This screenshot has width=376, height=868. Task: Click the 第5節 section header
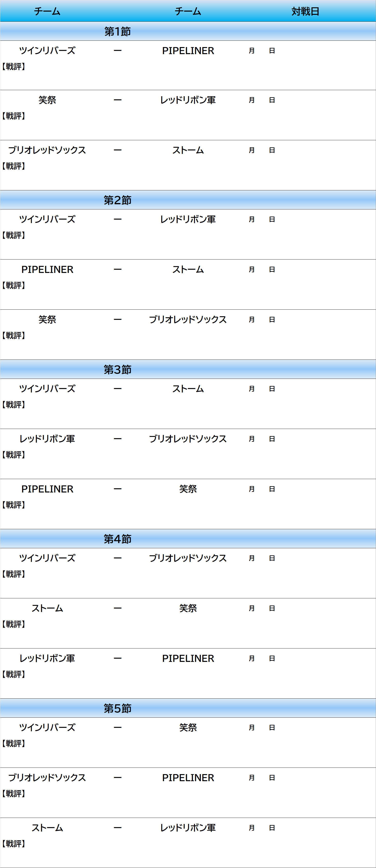point(117,708)
